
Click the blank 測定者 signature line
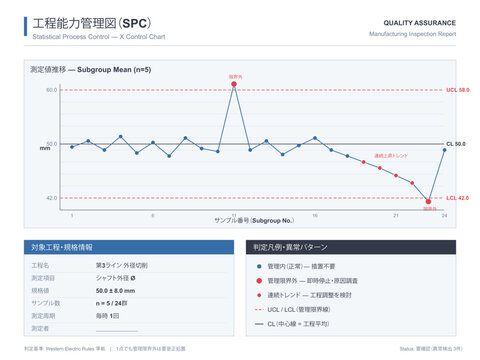click(x=117, y=331)
